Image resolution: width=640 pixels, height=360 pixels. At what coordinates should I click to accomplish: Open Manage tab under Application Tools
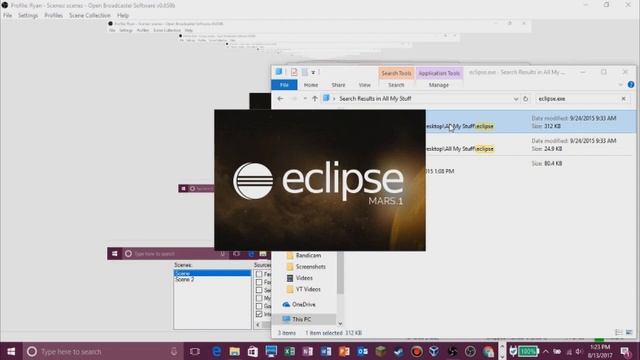439,85
